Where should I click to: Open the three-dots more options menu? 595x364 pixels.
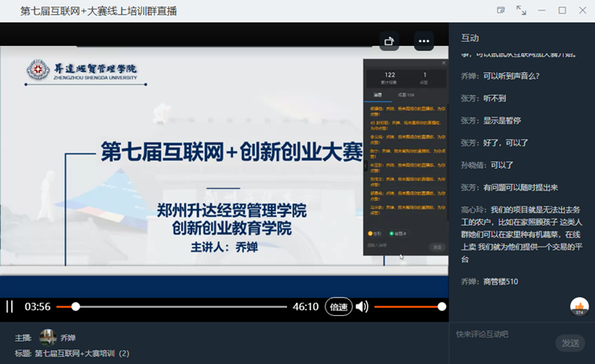[x=424, y=41]
